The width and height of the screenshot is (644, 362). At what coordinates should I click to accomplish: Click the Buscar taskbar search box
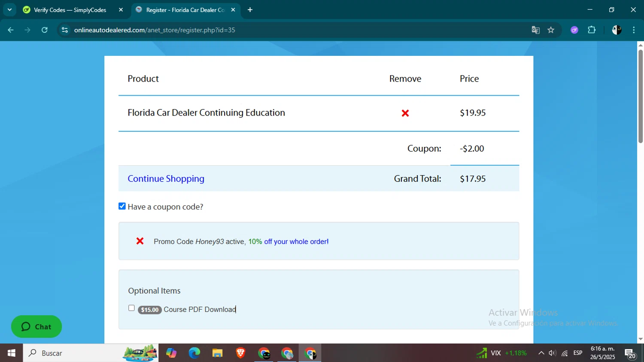[91, 353]
